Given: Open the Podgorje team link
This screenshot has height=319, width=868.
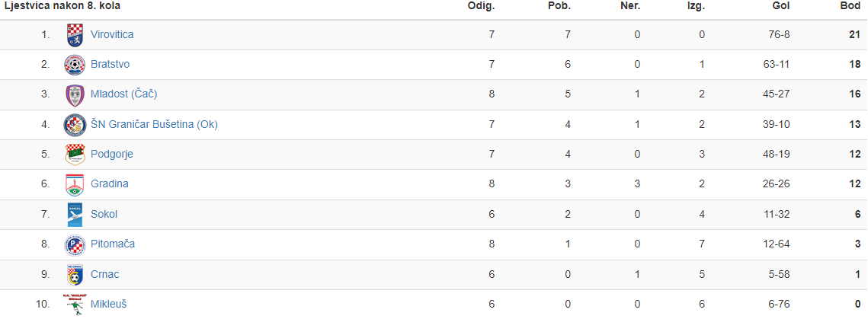Looking at the screenshot, I should coord(112,155).
